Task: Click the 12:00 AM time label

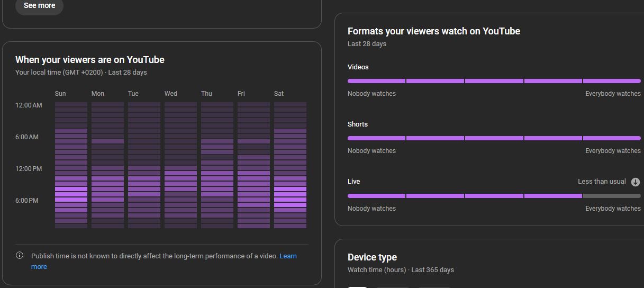Action: 29,105
